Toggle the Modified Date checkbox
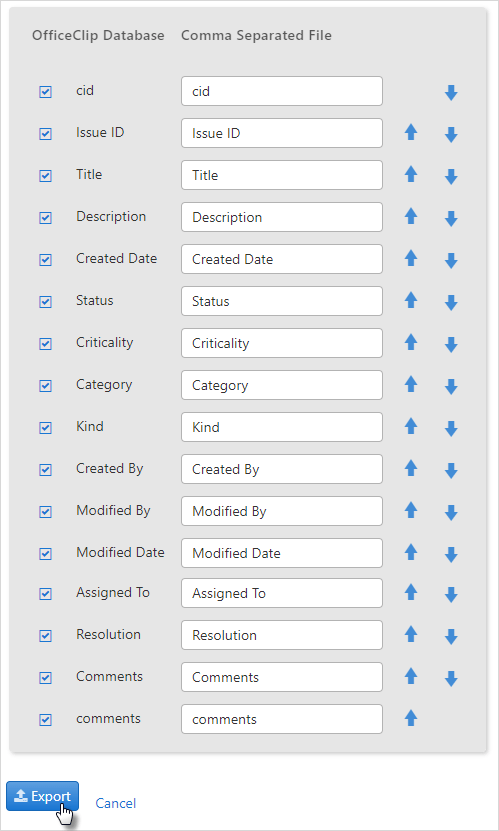Image resolution: width=499 pixels, height=831 pixels. [46, 554]
